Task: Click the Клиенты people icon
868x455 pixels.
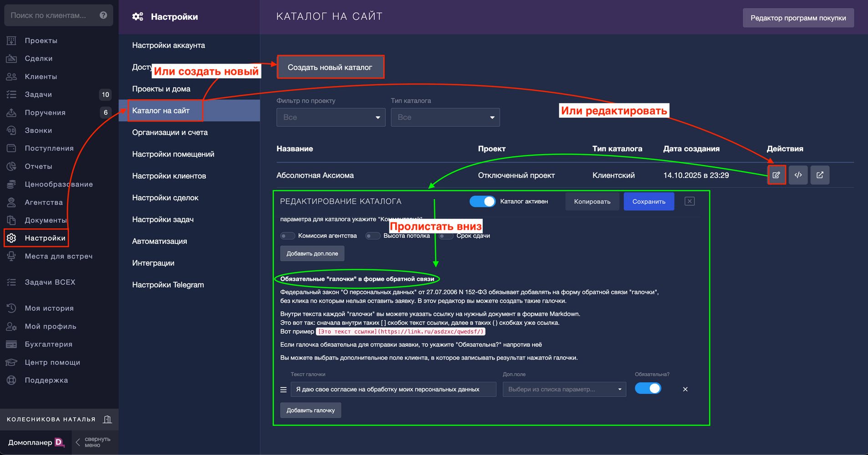Action: pos(11,76)
